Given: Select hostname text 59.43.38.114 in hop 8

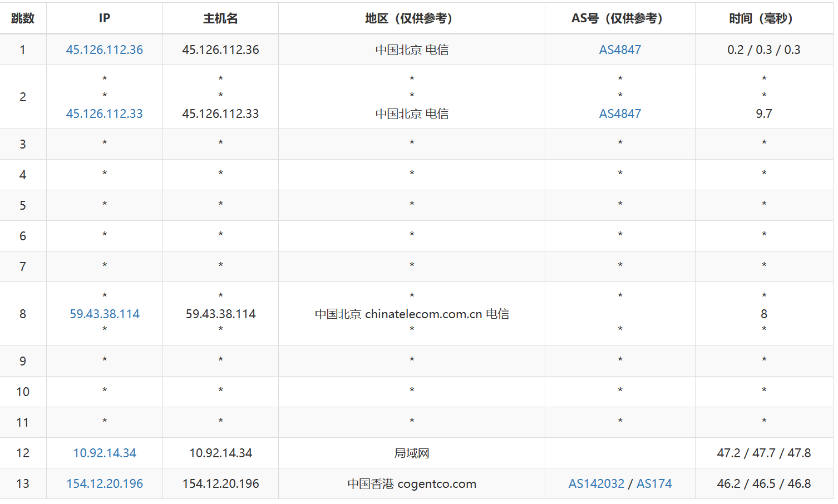Looking at the screenshot, I should point(220,314).
